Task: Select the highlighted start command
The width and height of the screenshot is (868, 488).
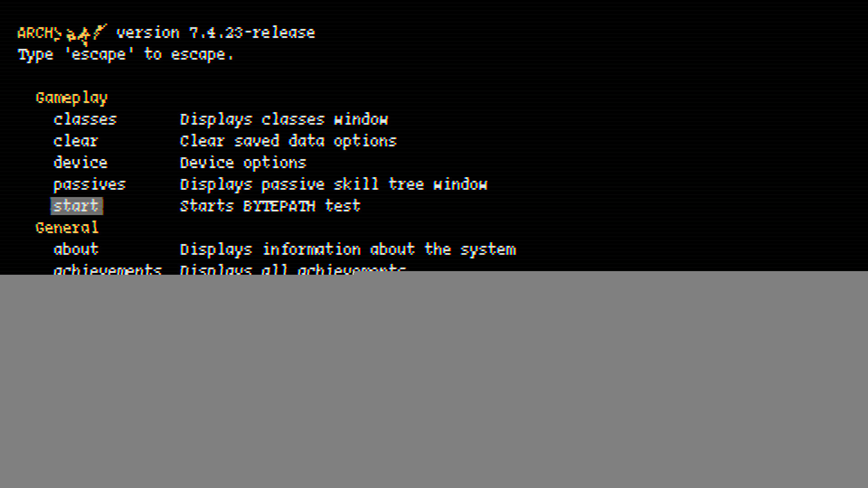Action: [76, 206]
